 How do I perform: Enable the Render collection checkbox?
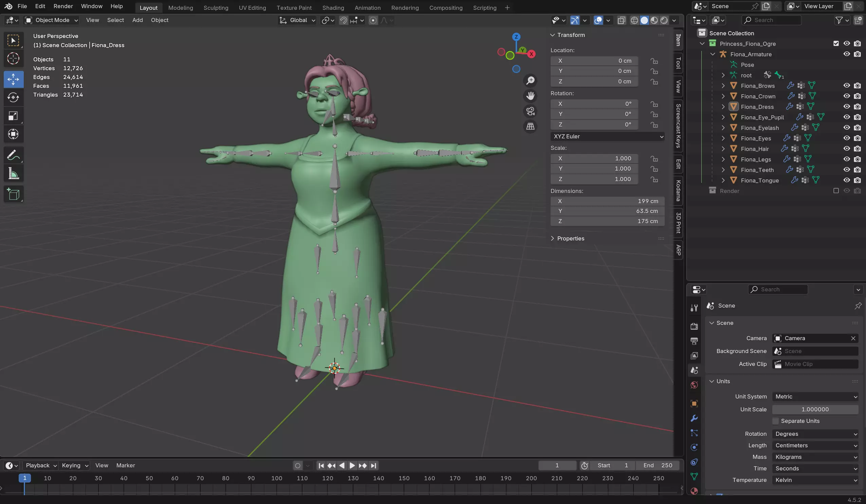tap(836, 191)
